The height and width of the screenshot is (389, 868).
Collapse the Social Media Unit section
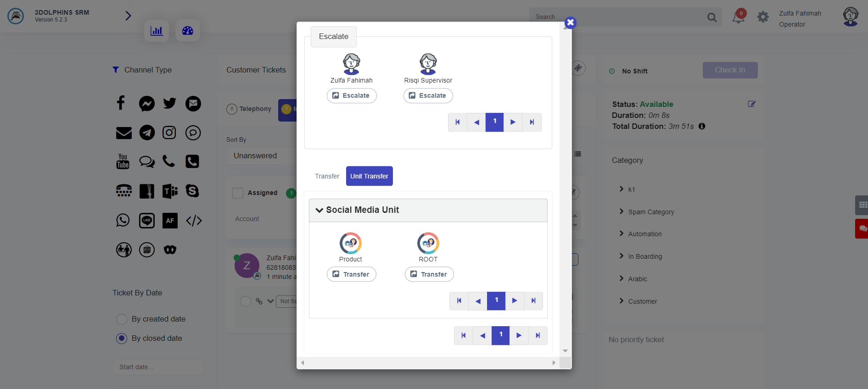319,210
